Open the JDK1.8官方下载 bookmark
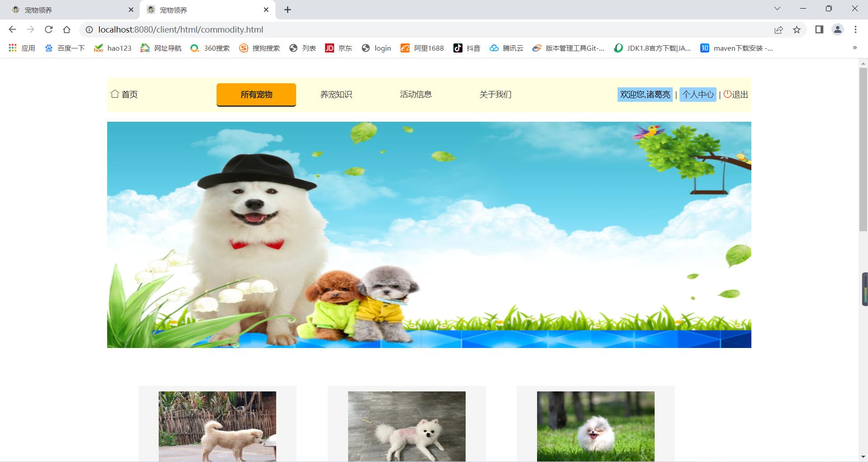The image size is (868, 462). [652, 48]
